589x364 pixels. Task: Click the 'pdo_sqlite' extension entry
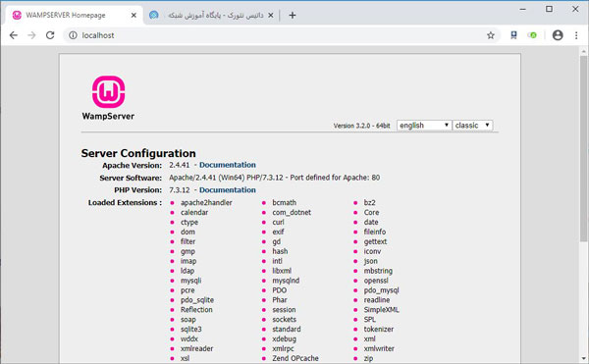point(197,300)
